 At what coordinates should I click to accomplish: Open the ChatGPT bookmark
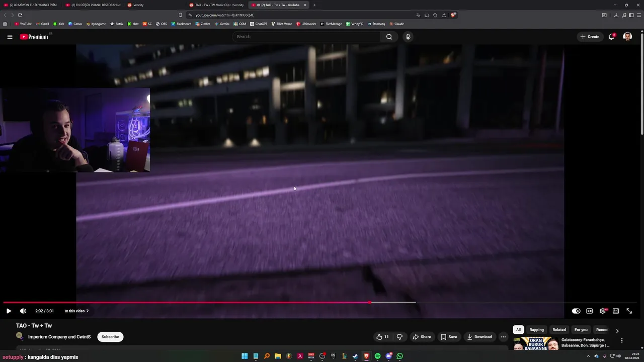[259, 24]
